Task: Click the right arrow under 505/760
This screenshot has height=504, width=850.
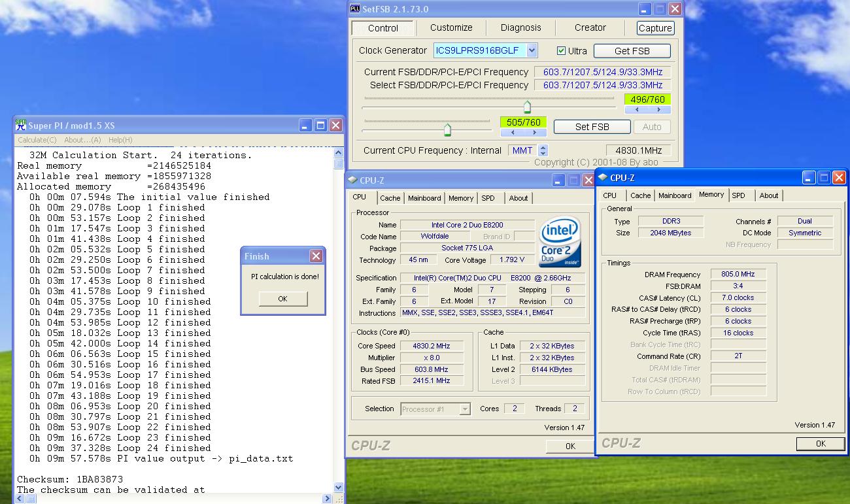Action: pos(535,133)
